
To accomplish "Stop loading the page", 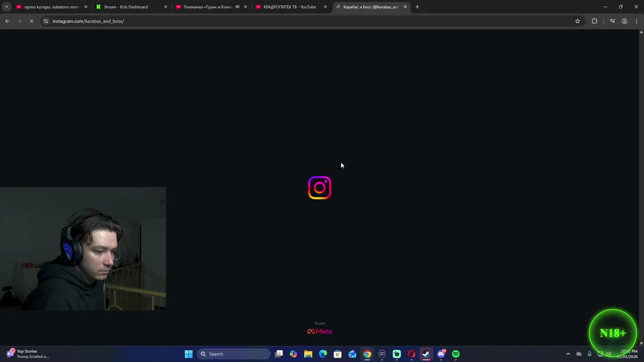I will (x=31, y=21).
